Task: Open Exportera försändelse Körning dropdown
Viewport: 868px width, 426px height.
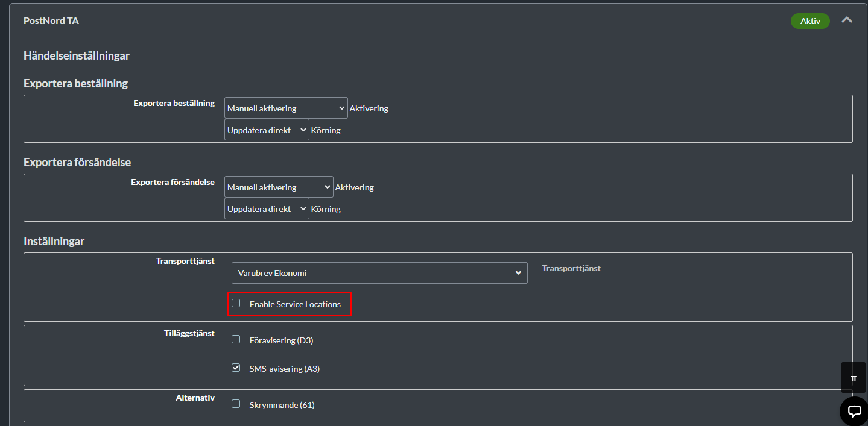Action: click(x=267, y=209)
